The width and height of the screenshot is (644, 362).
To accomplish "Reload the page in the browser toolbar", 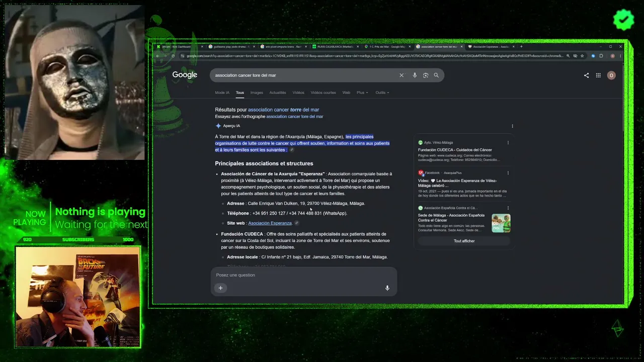I will click(x=173, y=56).
